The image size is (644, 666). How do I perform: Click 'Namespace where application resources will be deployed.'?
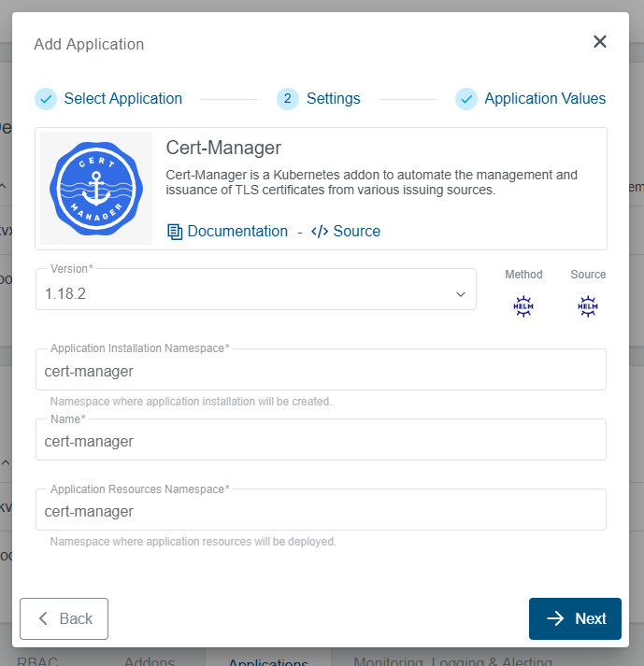pos(193,542)
